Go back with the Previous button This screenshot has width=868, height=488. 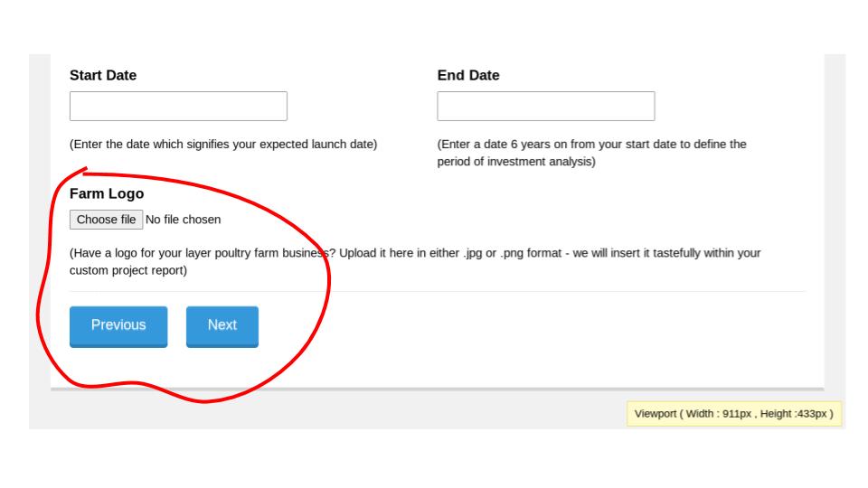click(x=118, y=326)
